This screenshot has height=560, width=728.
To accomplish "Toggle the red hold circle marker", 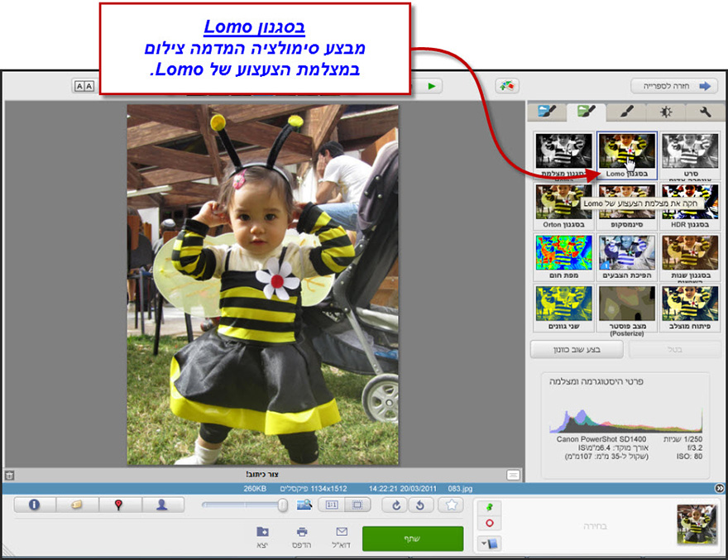I will [490, 523].
